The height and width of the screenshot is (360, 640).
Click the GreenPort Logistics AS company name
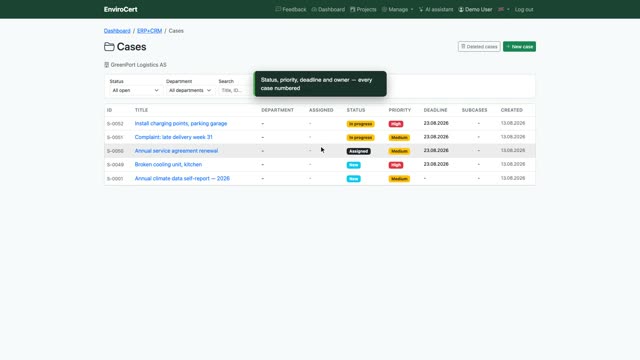[x=138, y=64]
